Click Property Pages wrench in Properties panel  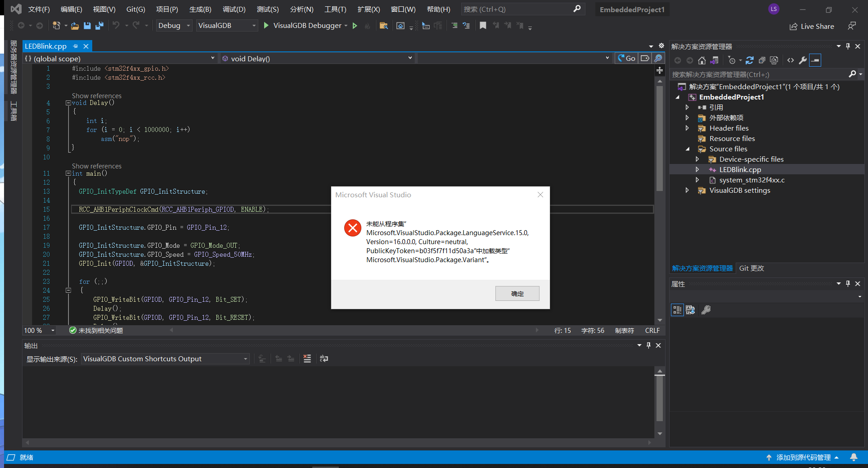coord(706,310)
